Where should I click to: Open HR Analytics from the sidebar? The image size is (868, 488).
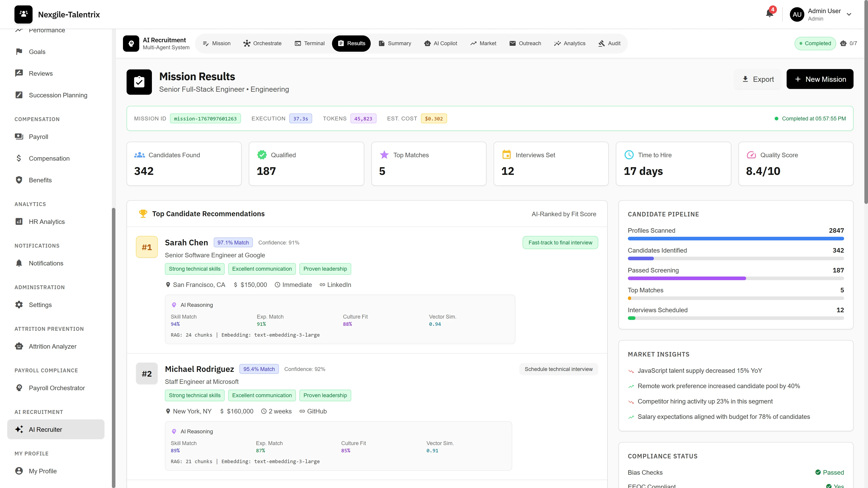47,222
